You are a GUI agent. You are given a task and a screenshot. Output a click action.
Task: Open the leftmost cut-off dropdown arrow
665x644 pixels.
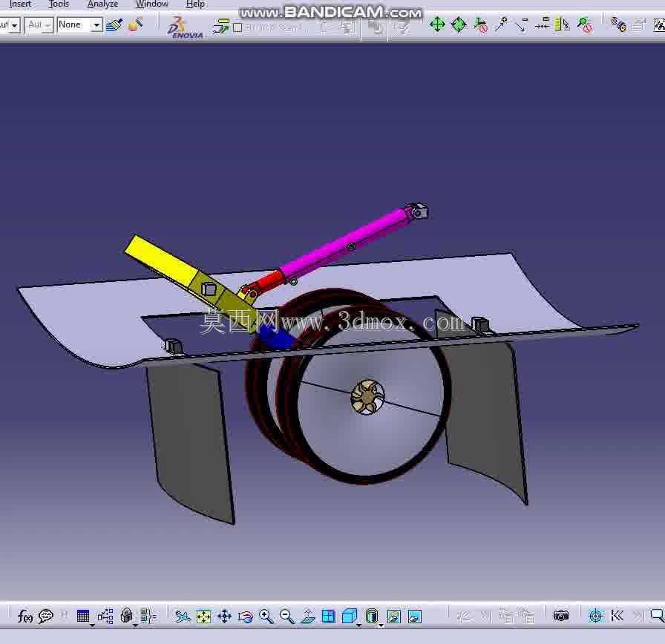coord(14,25)
